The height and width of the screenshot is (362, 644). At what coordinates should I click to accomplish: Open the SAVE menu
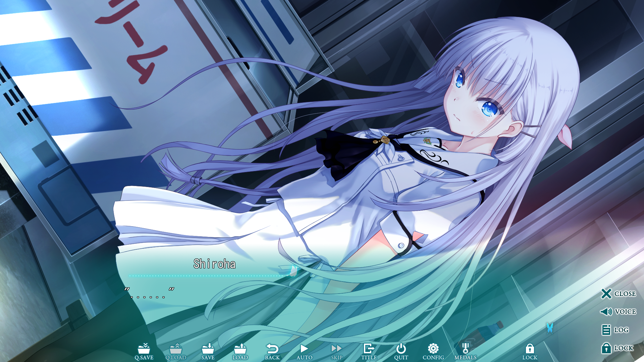208,352
